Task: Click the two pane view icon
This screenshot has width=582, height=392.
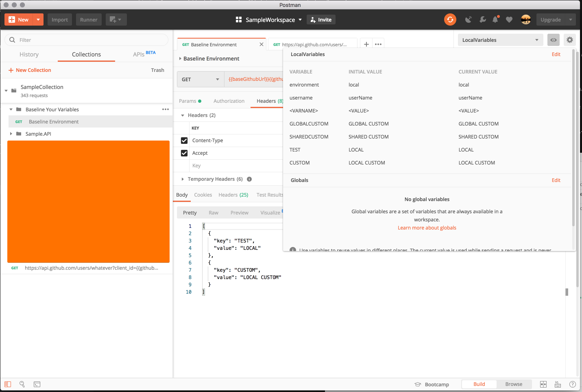Action: point(543,384)
